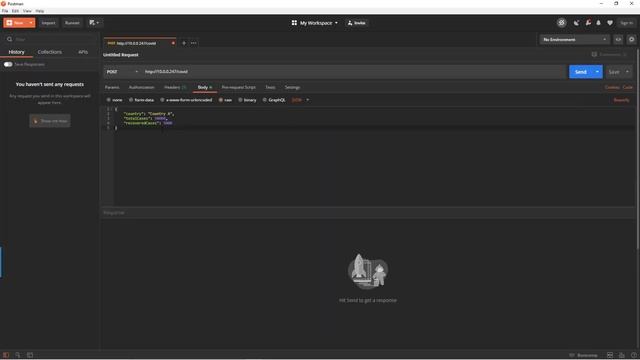Viewport: 640px width, 360px height.
Task: Open the Help menu
Action: (40, 11)
